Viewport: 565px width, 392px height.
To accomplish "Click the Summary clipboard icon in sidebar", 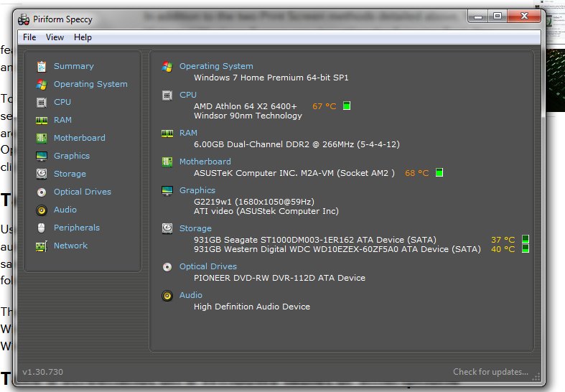I will (x=42, y=67).
